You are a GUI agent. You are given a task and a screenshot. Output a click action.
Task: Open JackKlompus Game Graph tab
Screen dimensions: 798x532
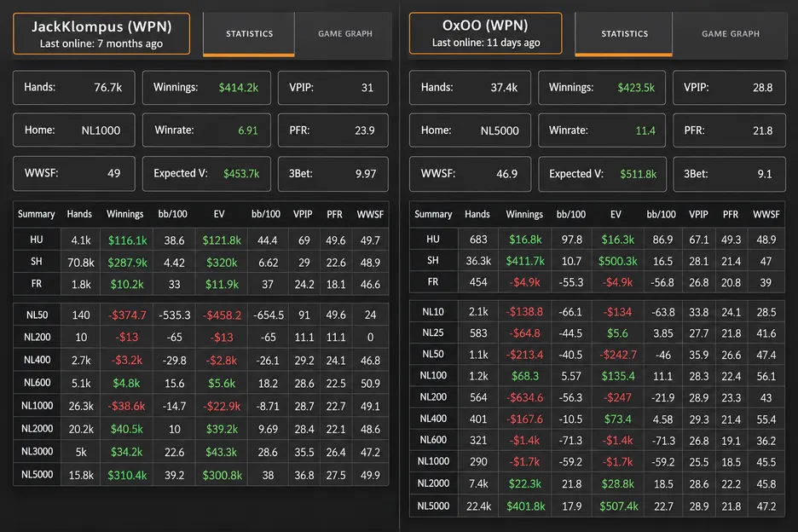point(344,33)
